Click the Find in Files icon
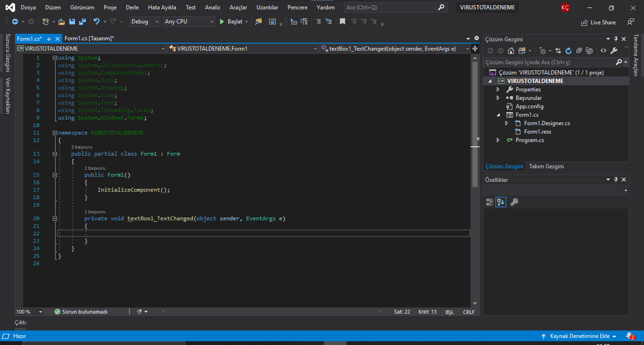Image resolution: width=644 pixels, height=345 pixels. pos(258,22)
